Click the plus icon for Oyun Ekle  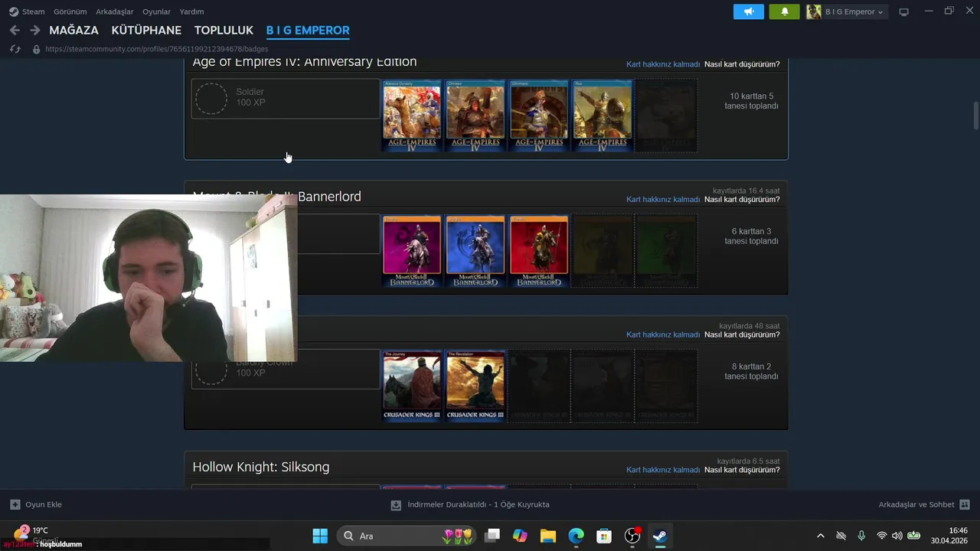click(15, 504)
